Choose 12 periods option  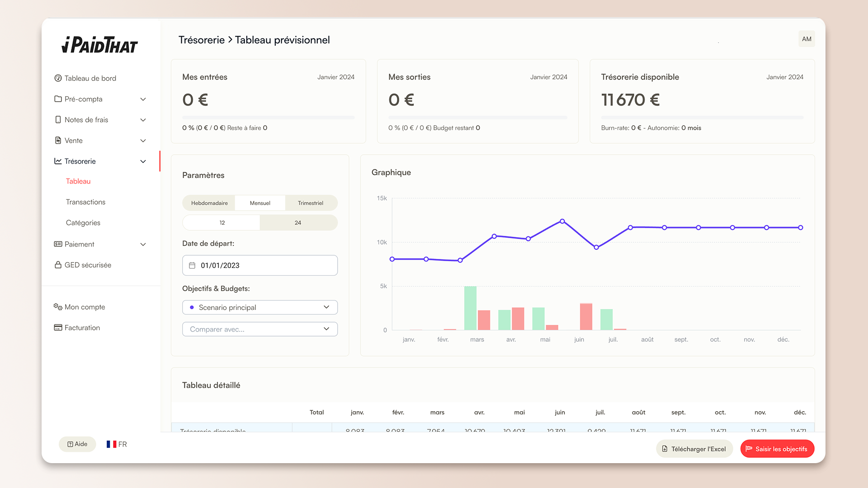coord(222,223)
